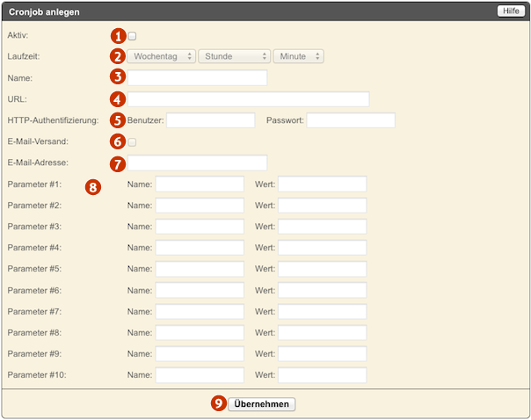Image resolution: width=531 pixels, height=420 pixels.
Task: Open the Minute dropdown
Action: tap(298, 56)
